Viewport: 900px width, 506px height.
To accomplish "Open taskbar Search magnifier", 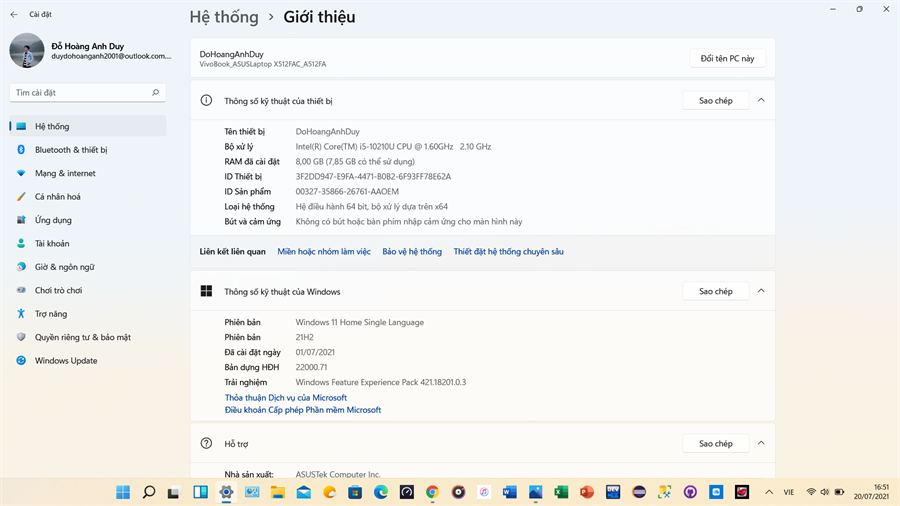I will pos(149,492).
